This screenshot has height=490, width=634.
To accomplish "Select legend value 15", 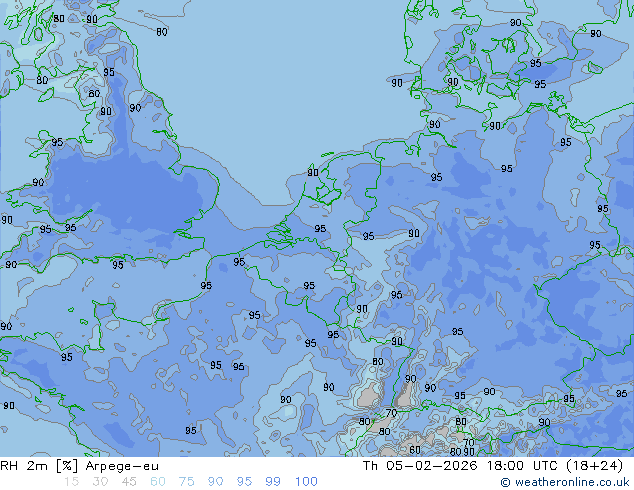I will coord(71,482).
